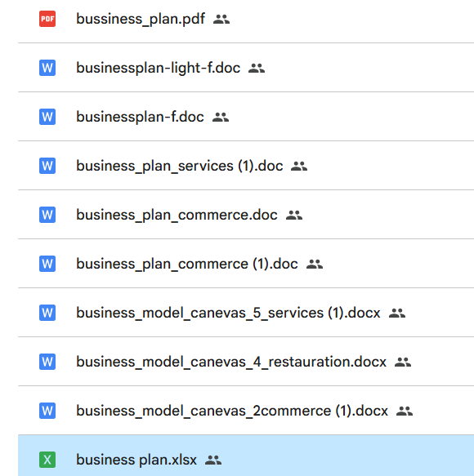Select the file name bussiness_plan.pdf
Screen dimensions: 474x476
point(141,19)
